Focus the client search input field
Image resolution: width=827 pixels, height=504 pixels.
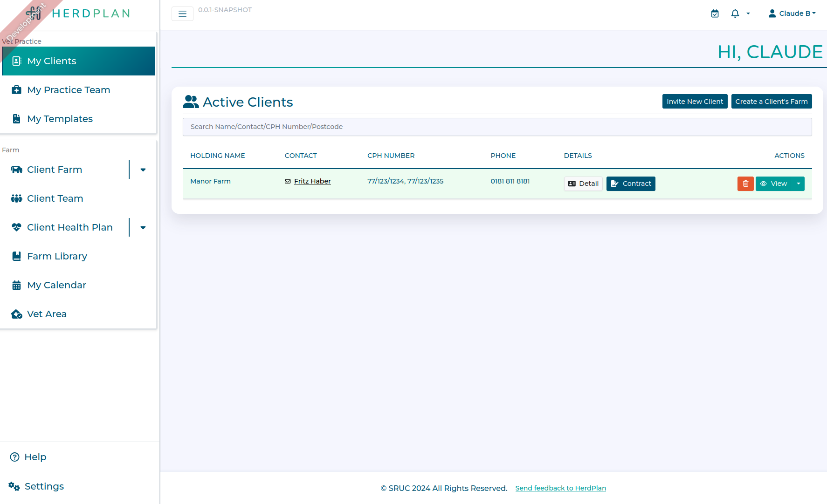coord(497,127)
